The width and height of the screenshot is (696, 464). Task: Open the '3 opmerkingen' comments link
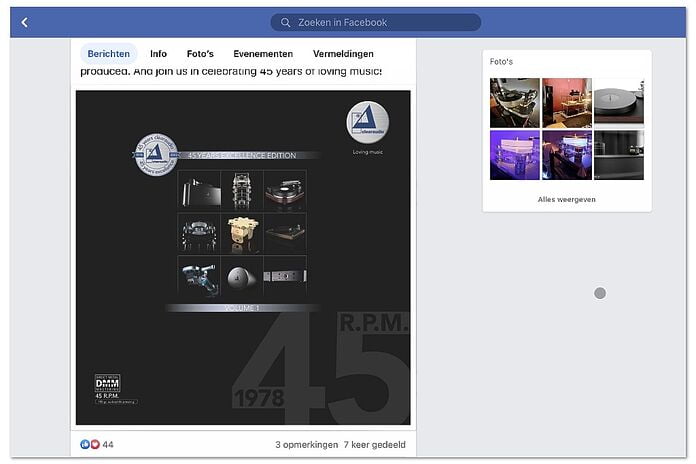(306, 444)
